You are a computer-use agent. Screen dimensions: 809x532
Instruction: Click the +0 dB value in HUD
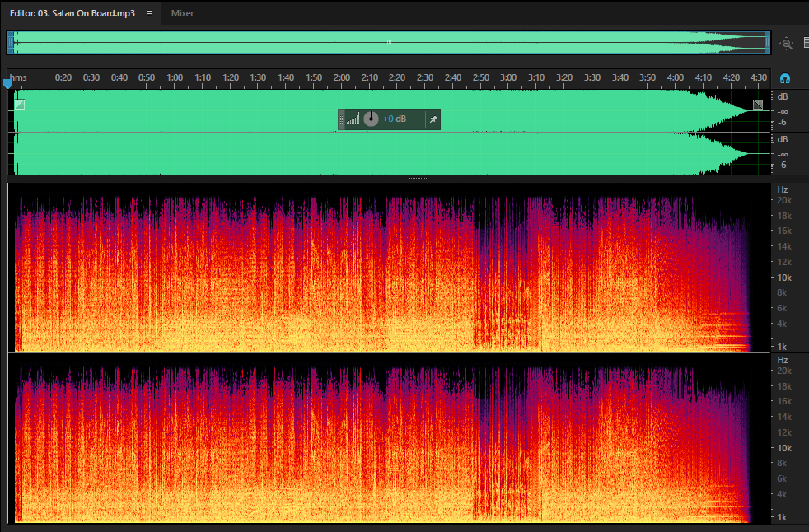[394, 119]
